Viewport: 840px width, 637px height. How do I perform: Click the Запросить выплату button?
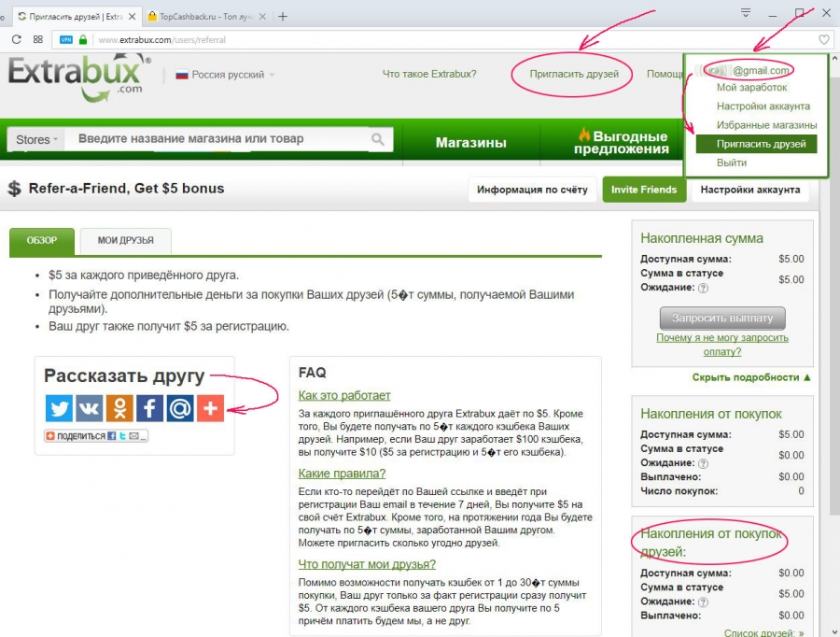coord(722,318)
